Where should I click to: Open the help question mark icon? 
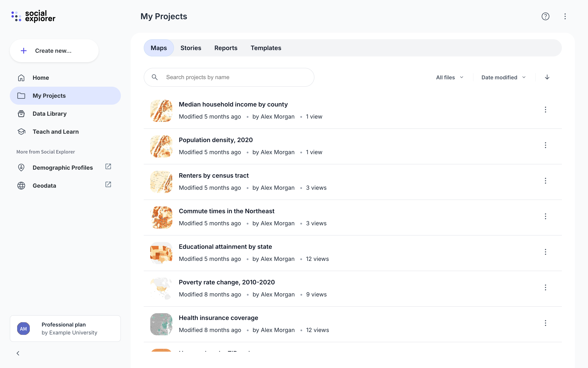coord(546,16)
